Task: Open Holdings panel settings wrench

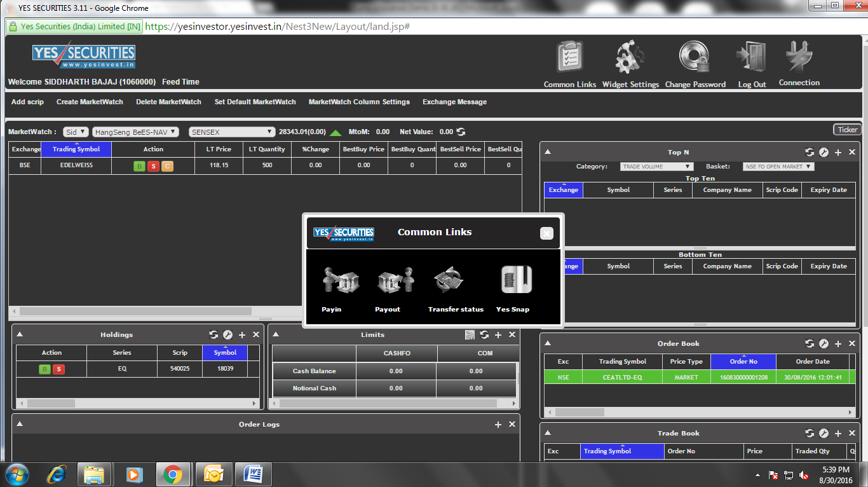Action: (x=227, y=335)
